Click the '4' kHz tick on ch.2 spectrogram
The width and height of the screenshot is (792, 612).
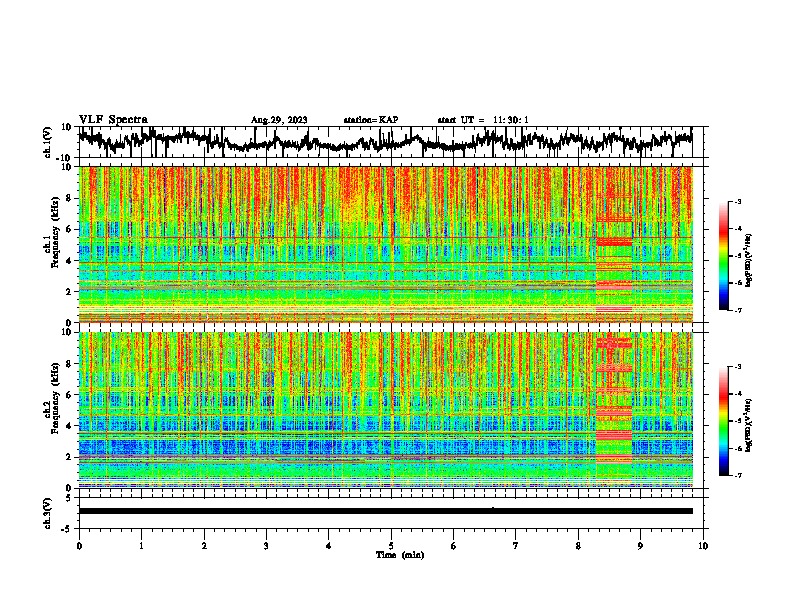click(70, 426)
